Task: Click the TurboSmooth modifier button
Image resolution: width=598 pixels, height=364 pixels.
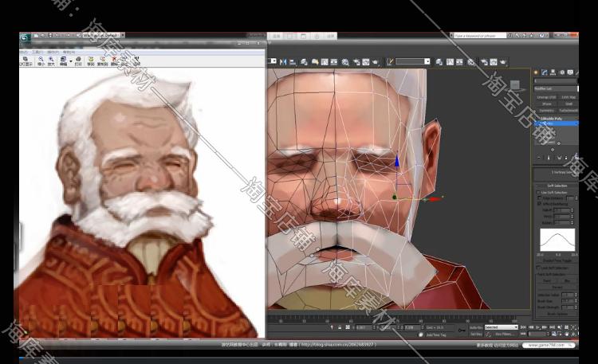Action: click(x=568, y=111)
